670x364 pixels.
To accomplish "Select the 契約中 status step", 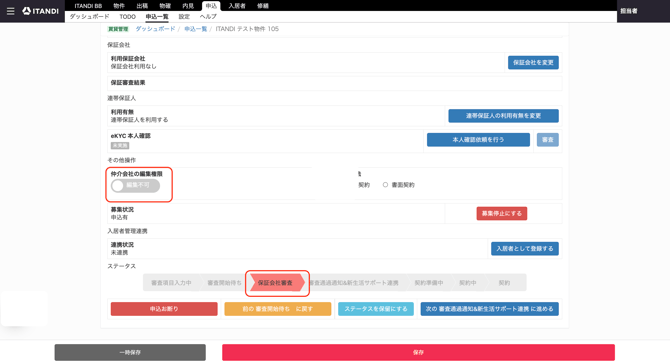I will (467, 283).
